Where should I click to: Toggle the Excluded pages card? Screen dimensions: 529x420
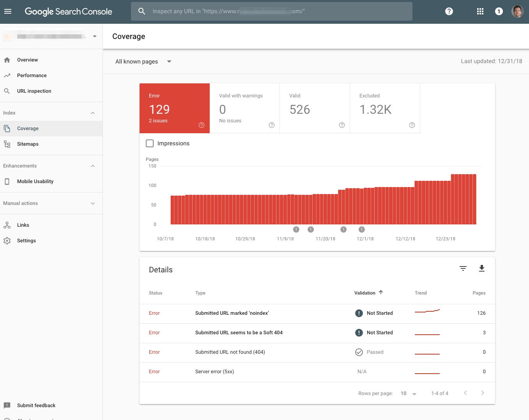point(385,108)
